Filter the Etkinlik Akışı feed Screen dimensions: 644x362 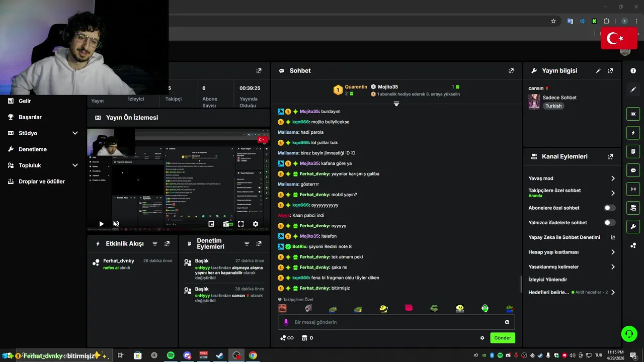click(x=155, y=244)
